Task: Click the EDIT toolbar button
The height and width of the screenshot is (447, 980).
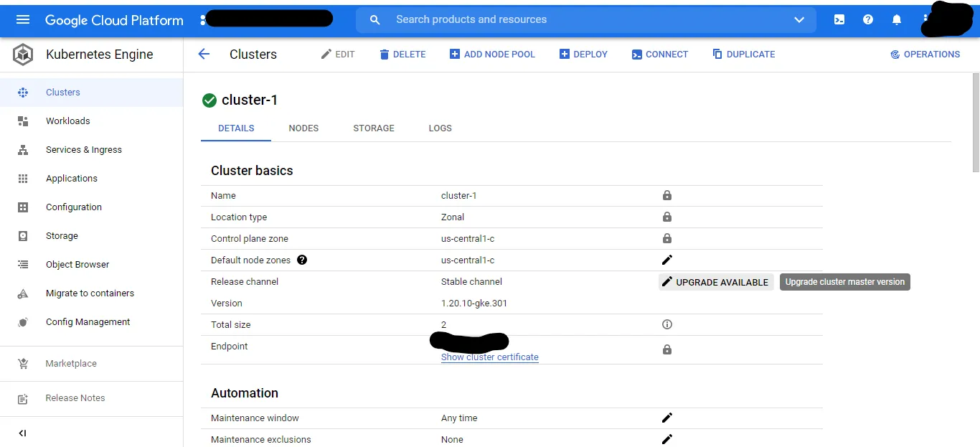Action: (x=338, y=55)
